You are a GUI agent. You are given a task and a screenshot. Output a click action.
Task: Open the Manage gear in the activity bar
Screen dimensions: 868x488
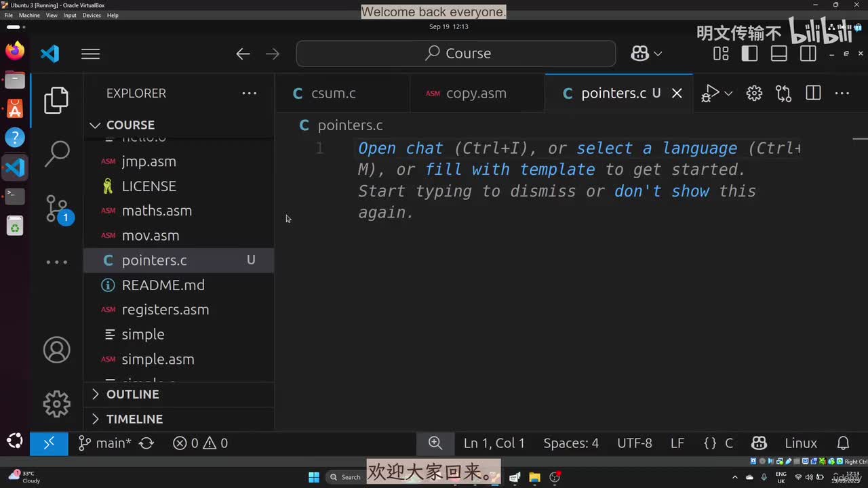(56, 404)
